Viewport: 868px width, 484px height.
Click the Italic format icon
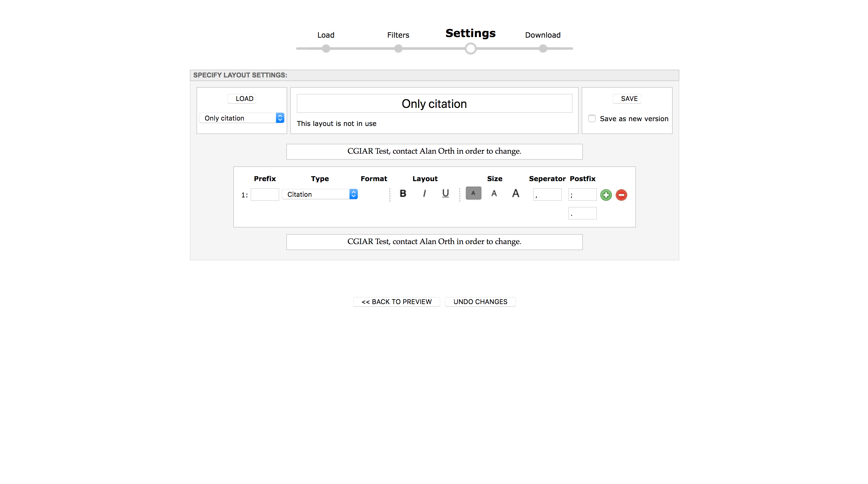pos(425,194)
